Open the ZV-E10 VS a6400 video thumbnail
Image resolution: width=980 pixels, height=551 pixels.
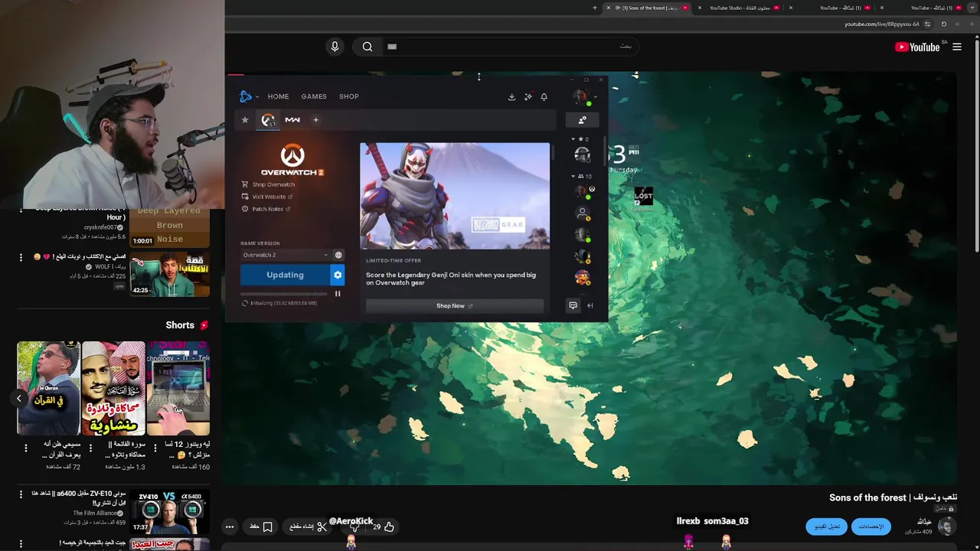click(169, 512)
